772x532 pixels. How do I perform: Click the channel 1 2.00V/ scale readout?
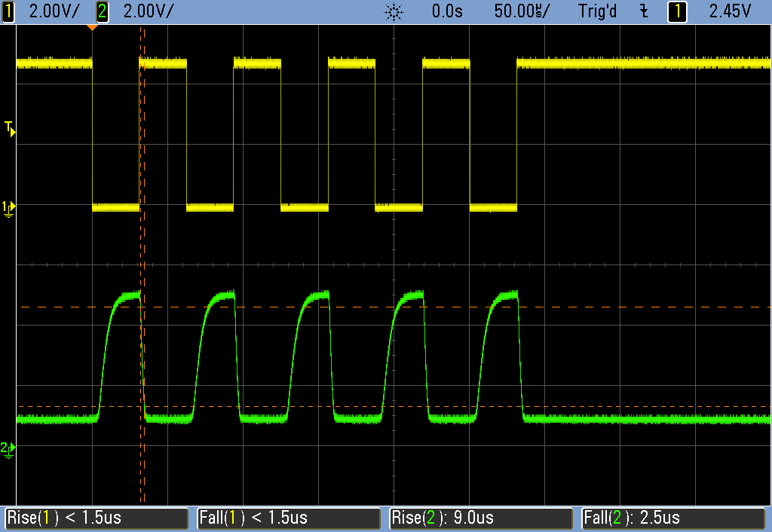(x=53, y=11)
